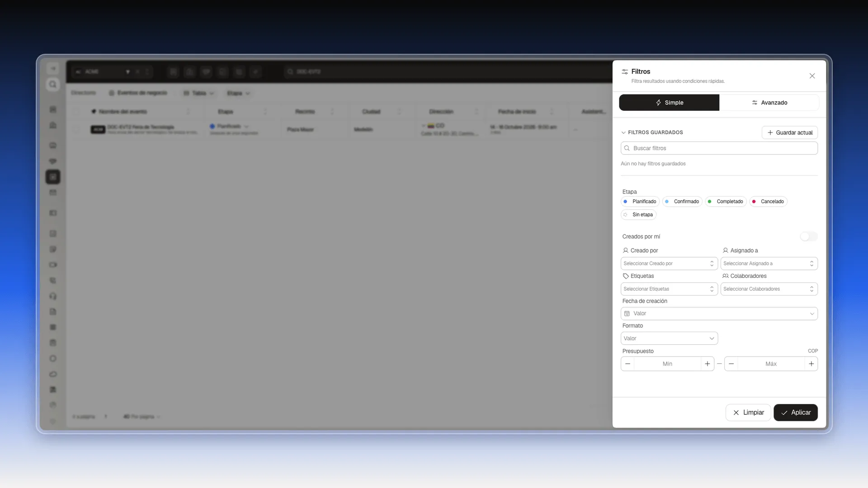Click the Presupuesto Mín input field
The height and width of the screenshot is (488, 868).
point(667,364)
